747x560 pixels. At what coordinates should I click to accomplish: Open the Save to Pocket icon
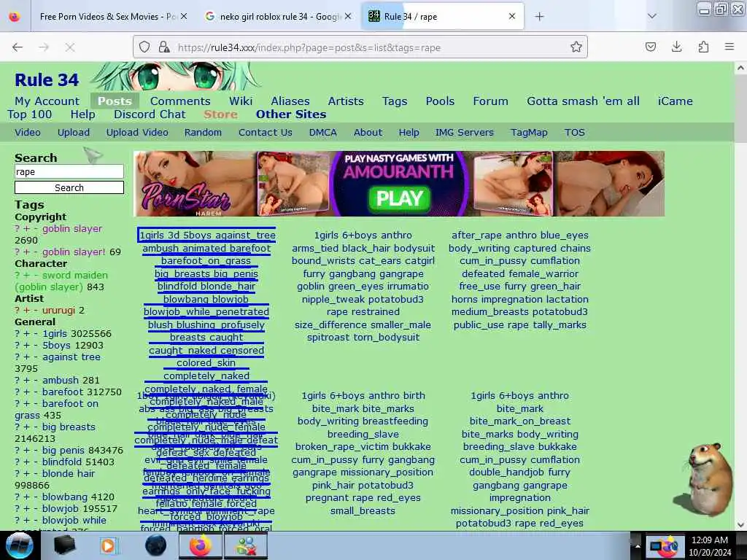click(650, 47)
